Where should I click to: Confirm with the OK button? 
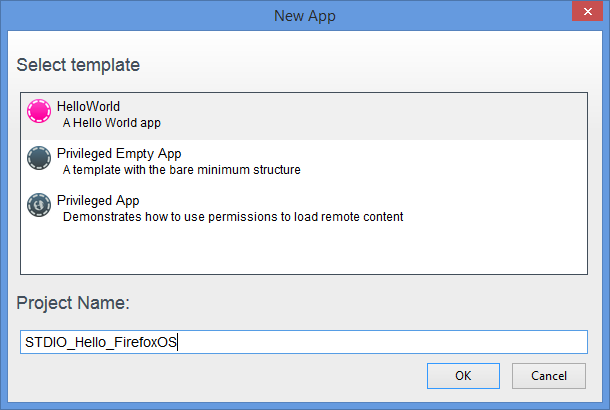463,376
